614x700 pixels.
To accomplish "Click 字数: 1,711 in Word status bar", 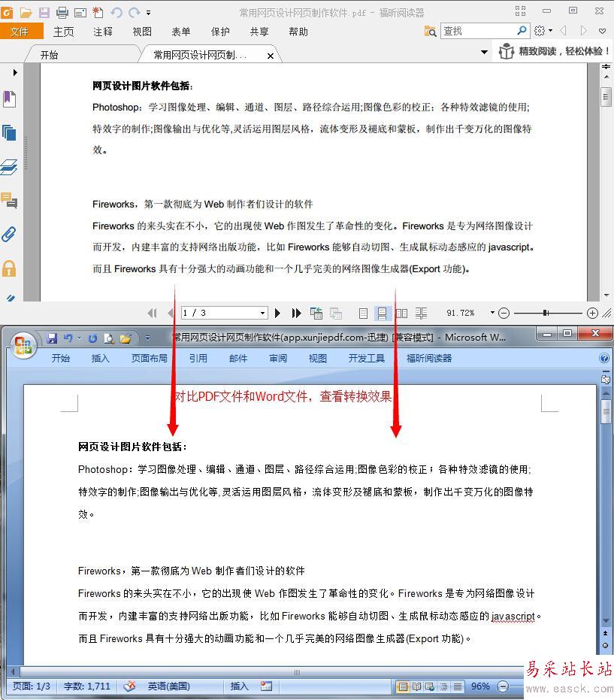I will point(87,686).
